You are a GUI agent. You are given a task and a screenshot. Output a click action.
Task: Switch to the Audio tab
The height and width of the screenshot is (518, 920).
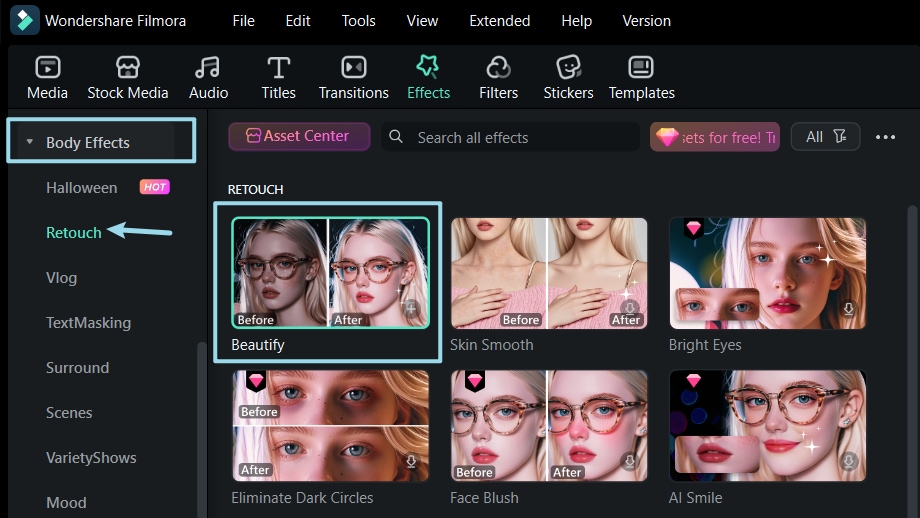point(208,78)
